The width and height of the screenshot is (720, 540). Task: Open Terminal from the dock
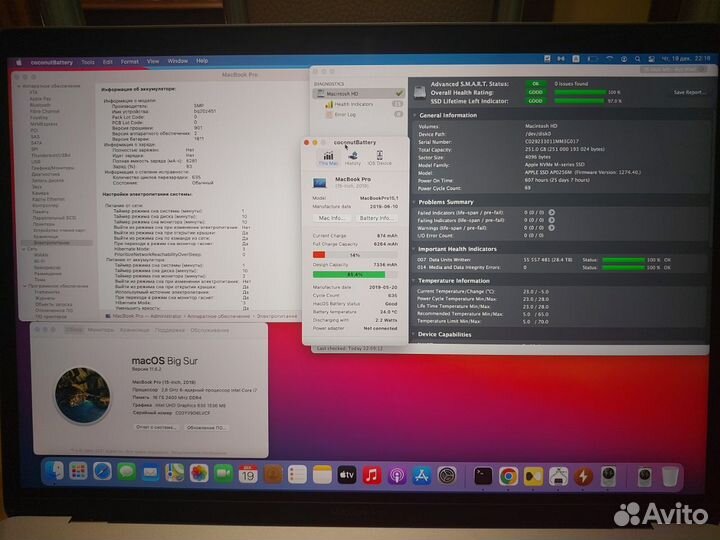click(483, 477)
